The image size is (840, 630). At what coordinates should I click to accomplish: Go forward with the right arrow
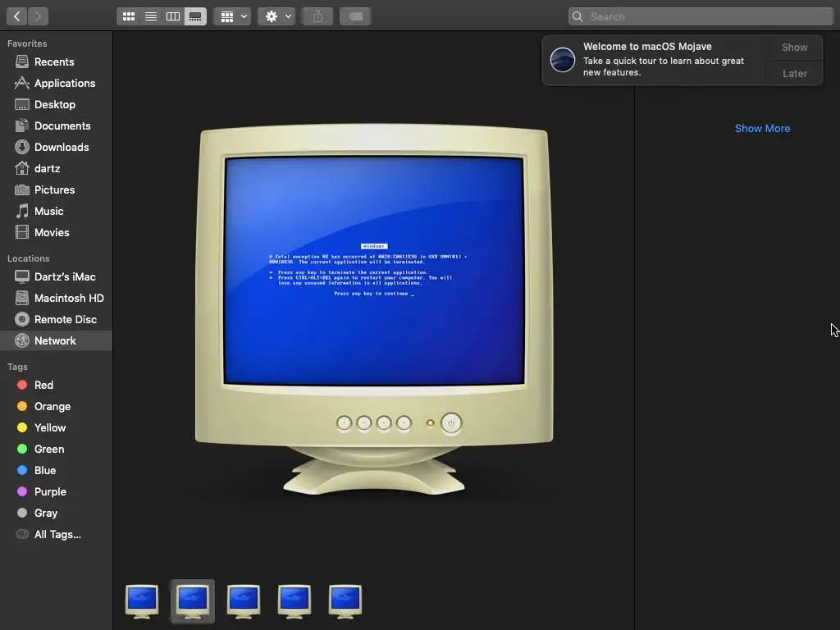coord(38,16)
